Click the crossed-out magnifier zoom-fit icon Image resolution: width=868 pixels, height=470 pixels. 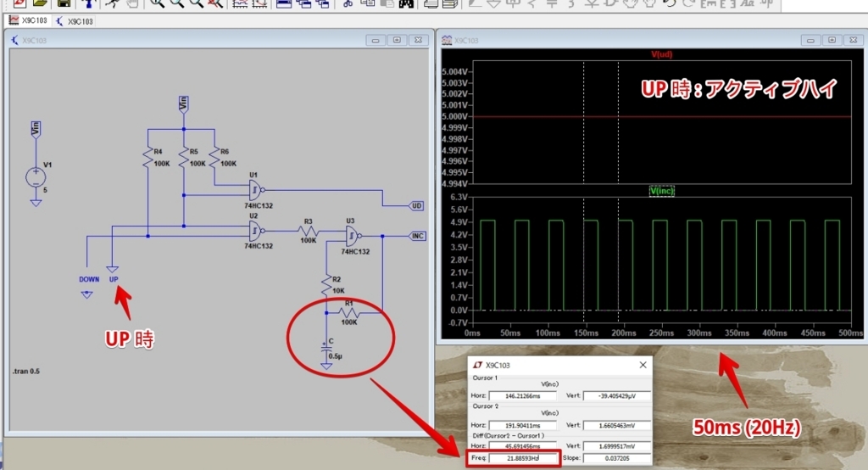(215, 3)
